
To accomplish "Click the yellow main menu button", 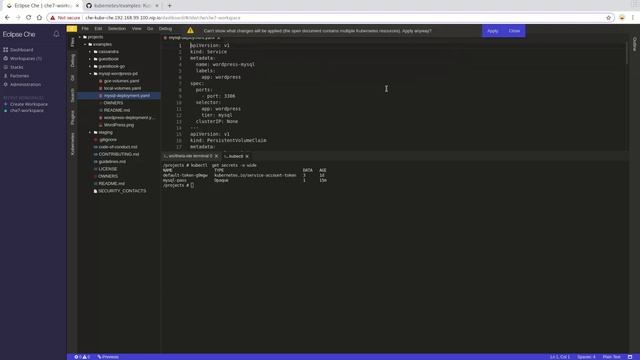I will (72, 29).
